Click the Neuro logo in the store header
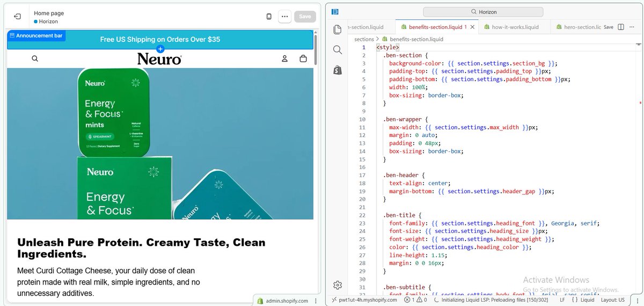Screen dimensions: 644x306 point(159,59)
